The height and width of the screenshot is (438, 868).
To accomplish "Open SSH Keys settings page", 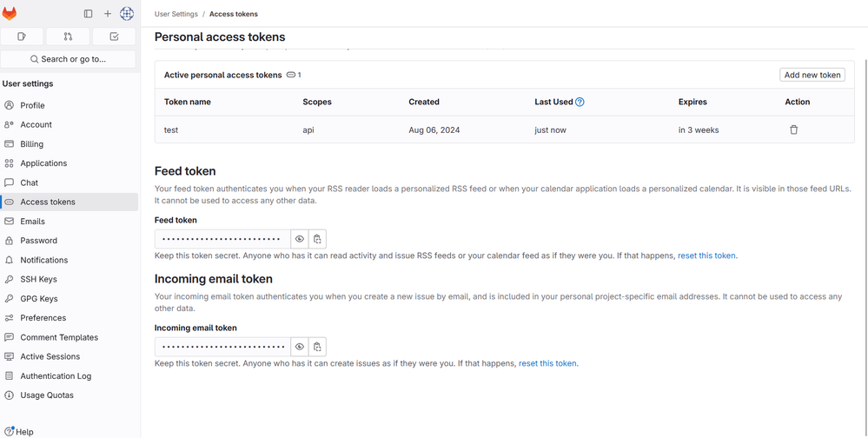I will tap(38, 279).
